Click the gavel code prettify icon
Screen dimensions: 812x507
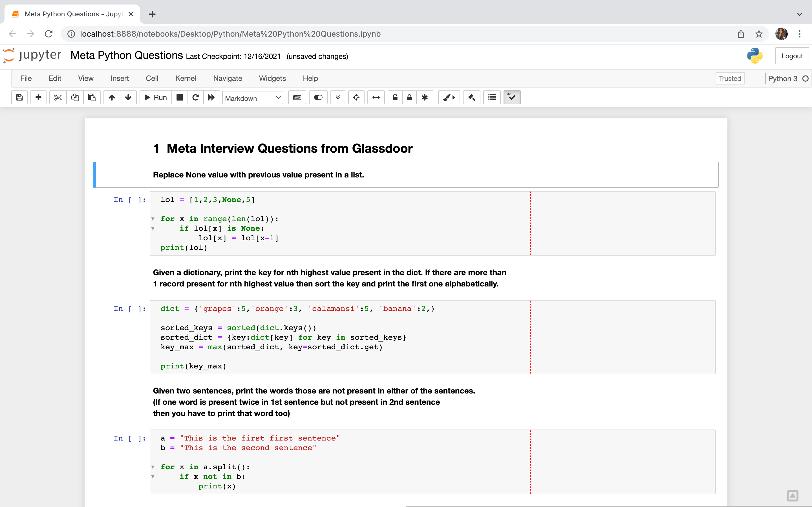(471, 97)
